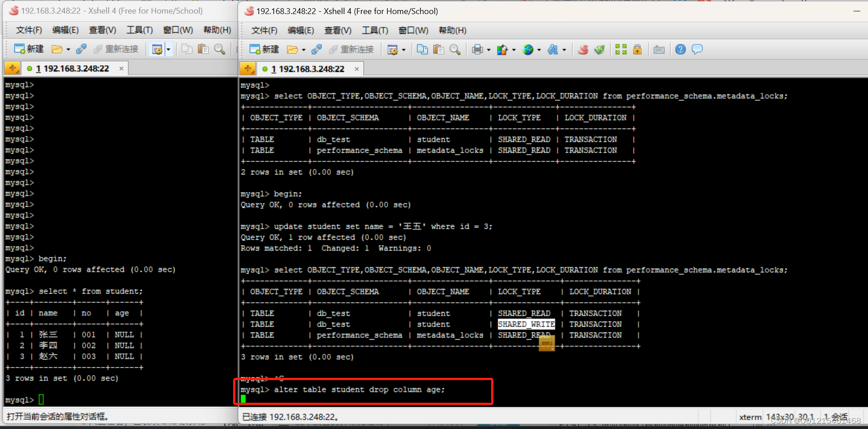
Task: Click the orange add-tab button in right window
Action: point(247,69)
